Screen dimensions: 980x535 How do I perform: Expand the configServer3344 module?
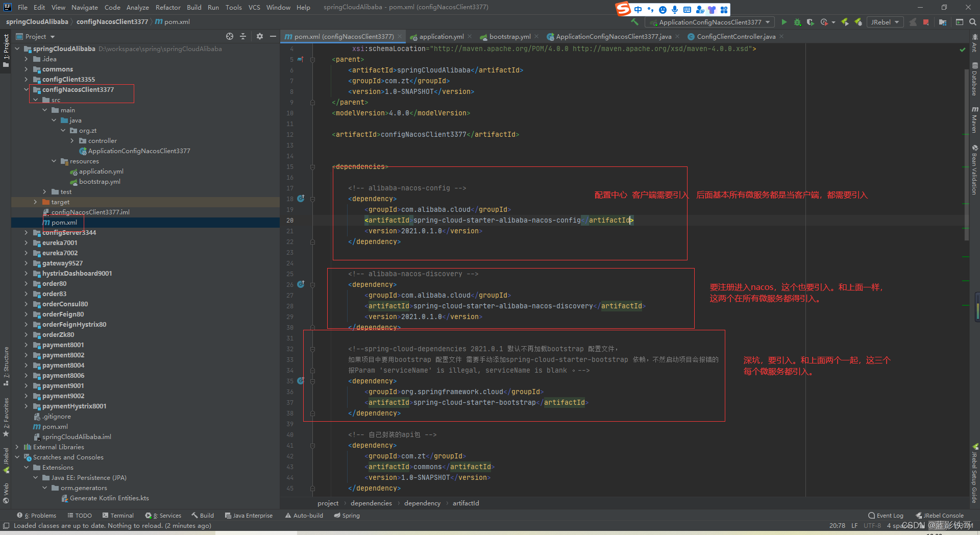pyautogui.click(x=26, y=232)
